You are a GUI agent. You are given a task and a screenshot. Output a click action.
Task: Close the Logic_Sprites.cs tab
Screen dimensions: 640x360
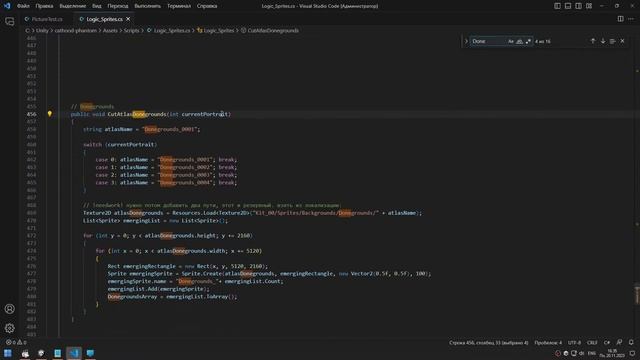click(128, 19)
